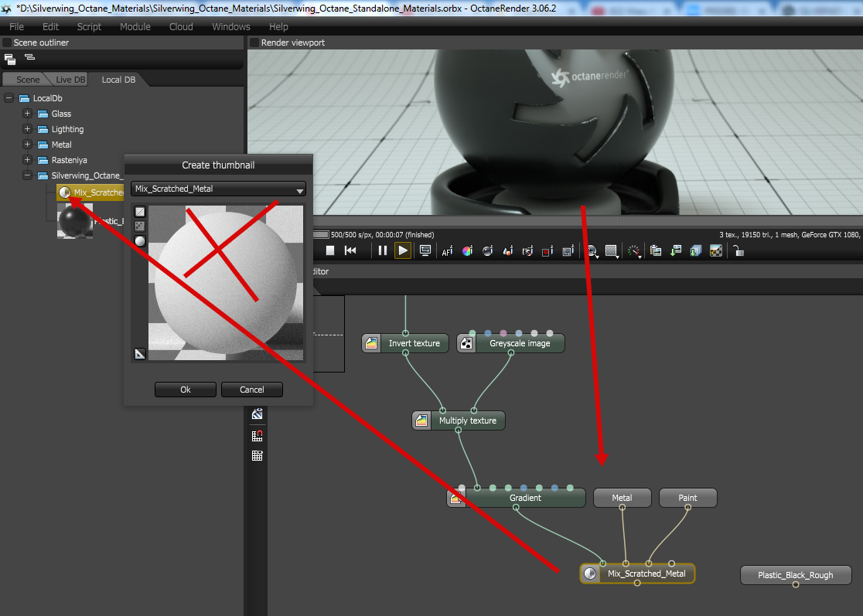
Task: Cancel the Create thumbnail dialog
Action: (252, 390)
